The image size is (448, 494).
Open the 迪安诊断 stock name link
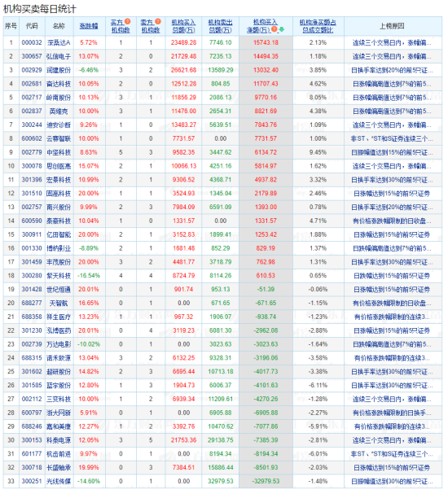pos(59,125)
